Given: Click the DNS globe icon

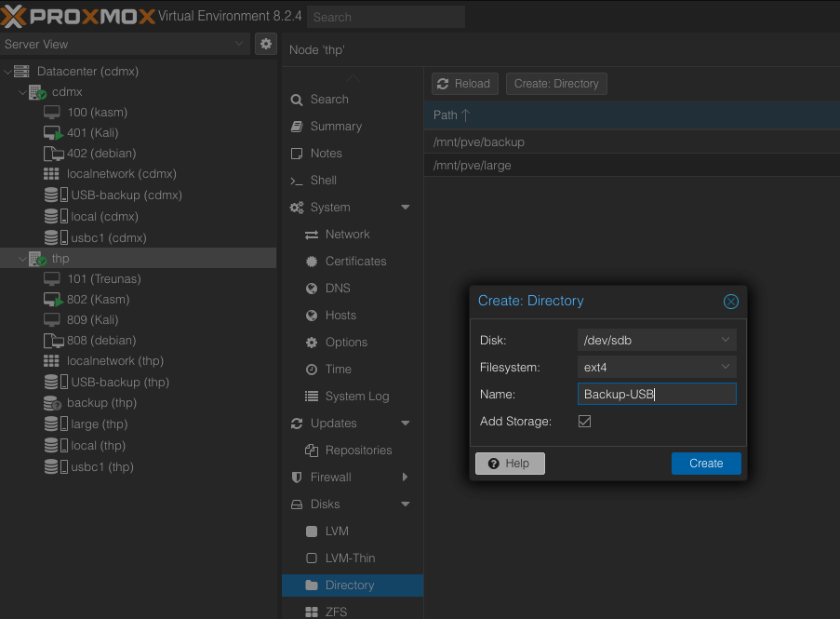Looking at the screenshot, I should tap(312, 289).
